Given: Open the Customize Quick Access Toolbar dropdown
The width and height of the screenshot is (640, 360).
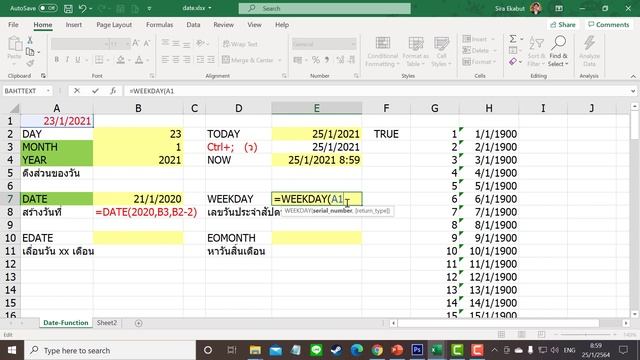Looking at the screenshot, I should (149, 8).
